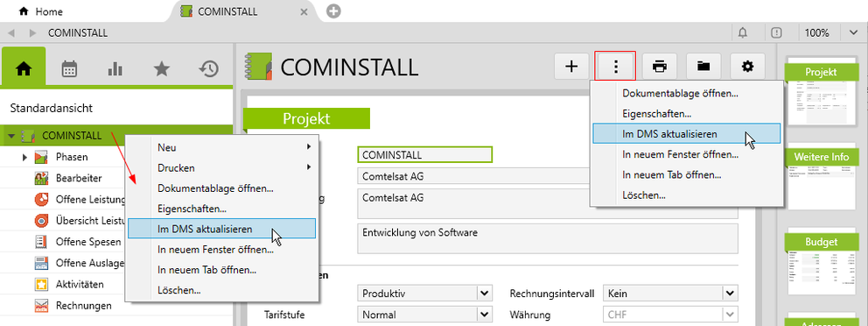This screenshot has width=868, height=326.
Task: Collapse the COMINSTALL tree node
Action: (x=11, y=136)
